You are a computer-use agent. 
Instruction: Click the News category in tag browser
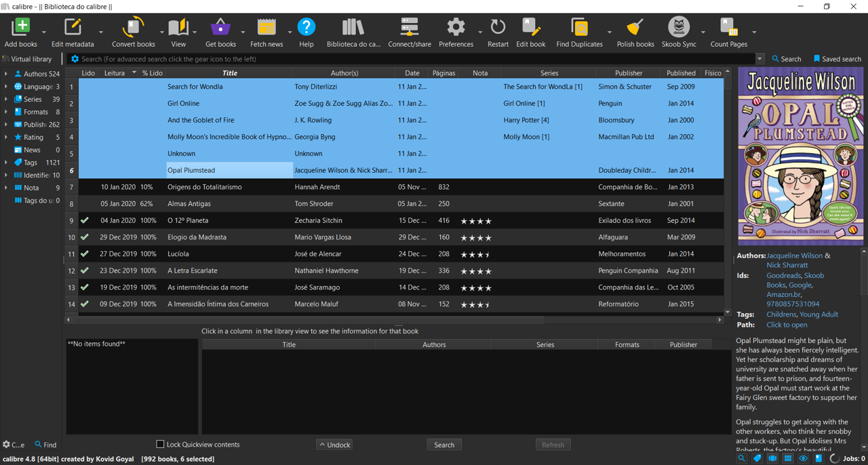tap(31, 150)
